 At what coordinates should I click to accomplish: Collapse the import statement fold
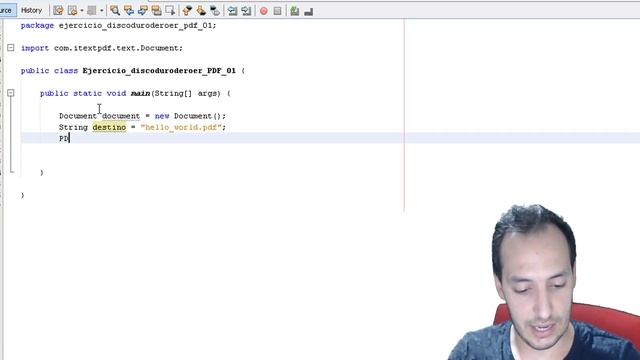point(11,48)
